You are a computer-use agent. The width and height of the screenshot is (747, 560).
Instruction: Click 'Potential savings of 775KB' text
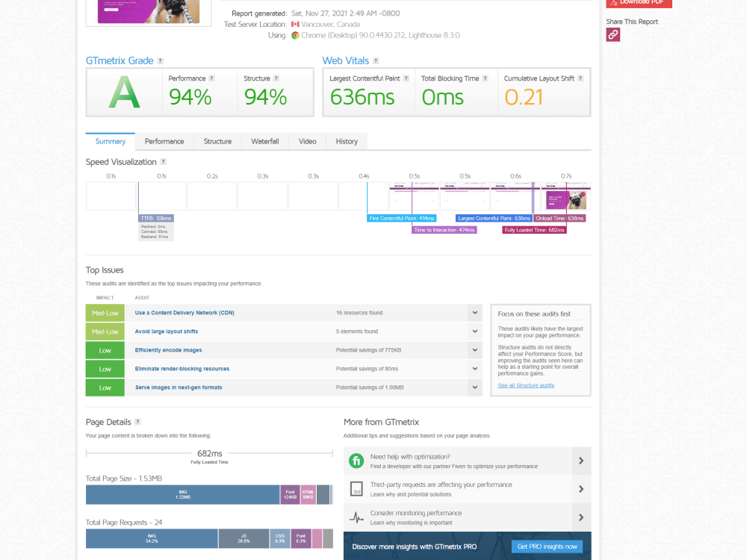pyautogui.click(x=368, y=350)
